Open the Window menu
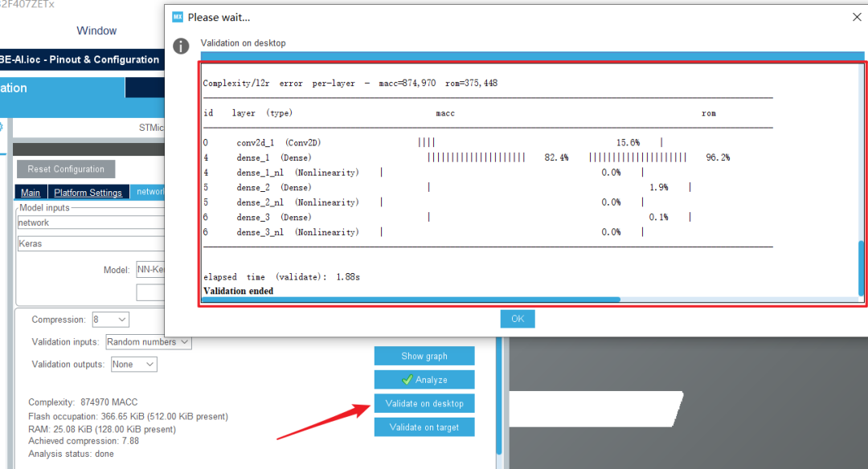This screenshot has height=469, width=868. coord(96,31)
